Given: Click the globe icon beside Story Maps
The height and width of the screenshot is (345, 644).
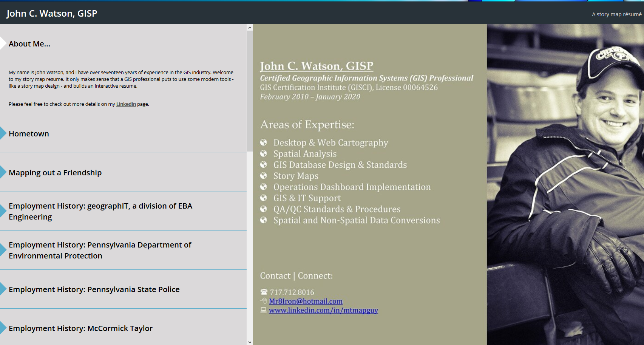Looking at the screenshot, I should (x=263, y=175).
